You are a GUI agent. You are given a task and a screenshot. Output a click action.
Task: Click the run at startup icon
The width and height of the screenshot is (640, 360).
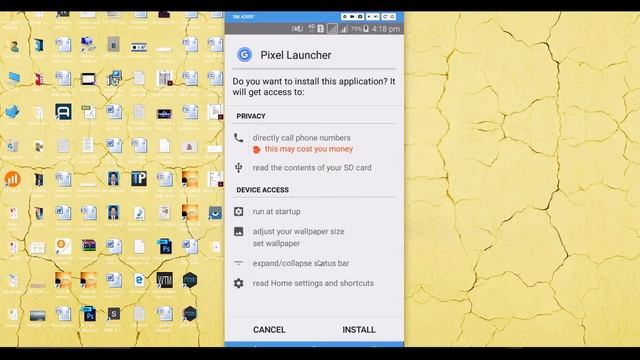(238, 211)
